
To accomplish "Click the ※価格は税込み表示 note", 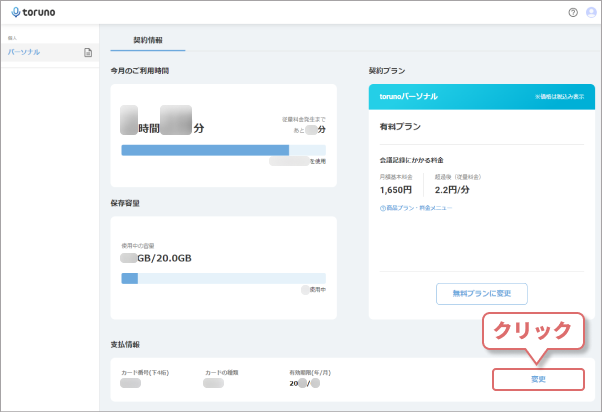I will click(x=559, y=97).
